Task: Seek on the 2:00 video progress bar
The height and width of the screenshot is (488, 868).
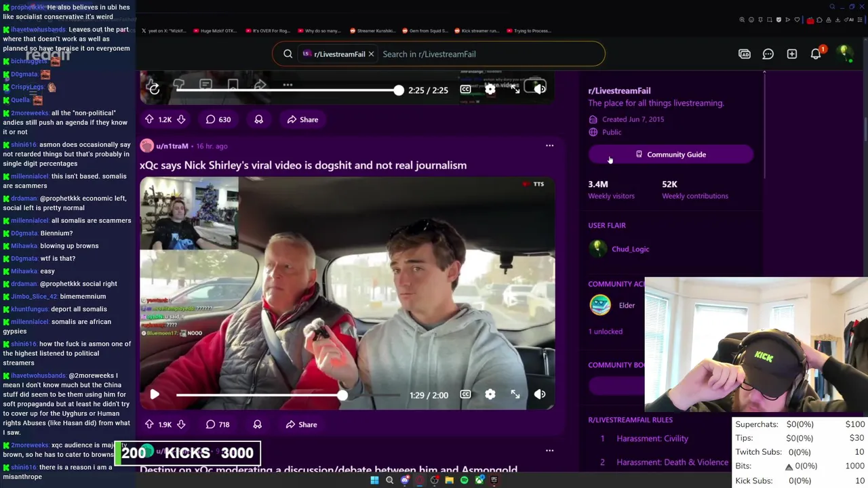Action: [x=288, y=394]
